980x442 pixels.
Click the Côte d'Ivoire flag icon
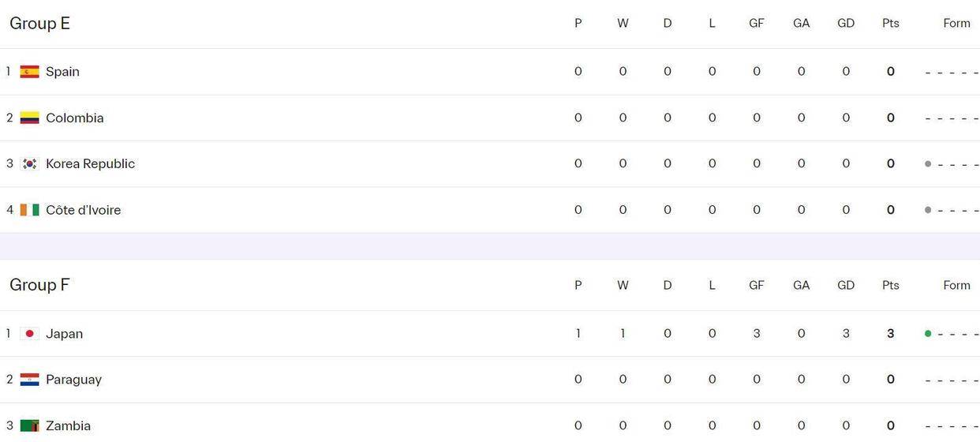pos(29,210)
